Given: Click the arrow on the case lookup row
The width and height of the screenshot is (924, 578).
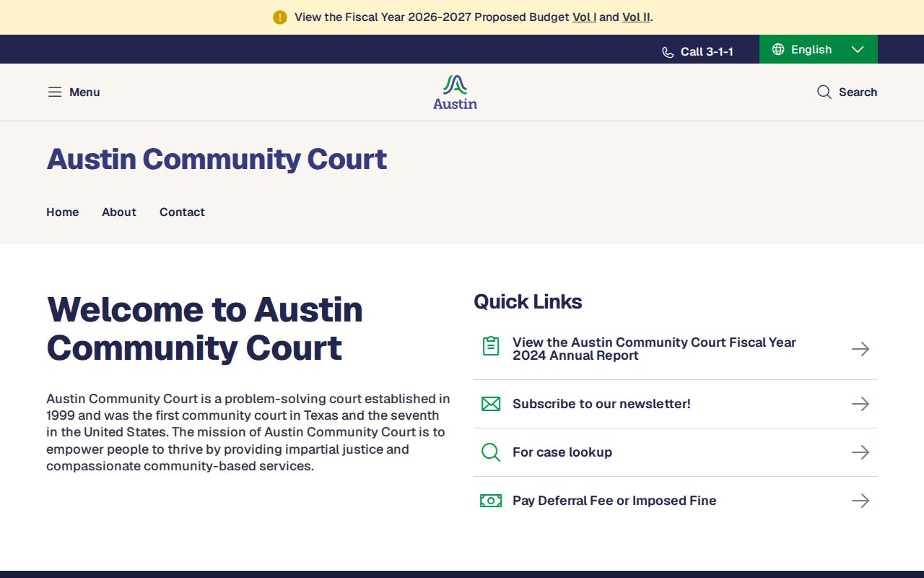Looking at the screenshot, I should pyautogui.click(x=860, y=452).
